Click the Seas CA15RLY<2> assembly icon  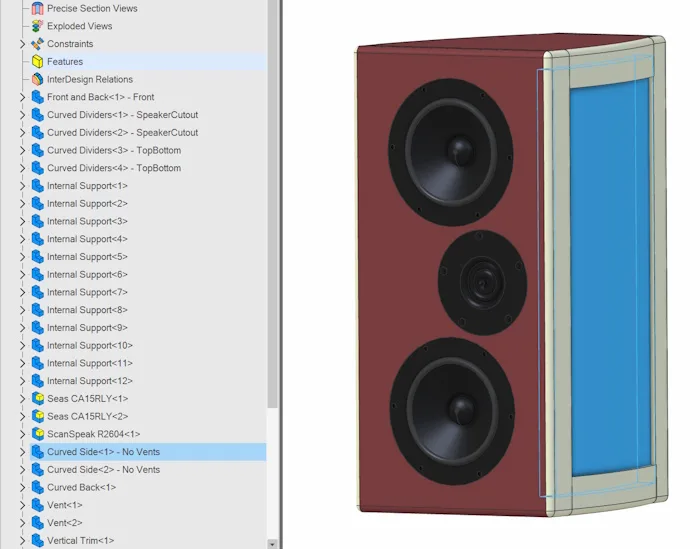(38, 416)
